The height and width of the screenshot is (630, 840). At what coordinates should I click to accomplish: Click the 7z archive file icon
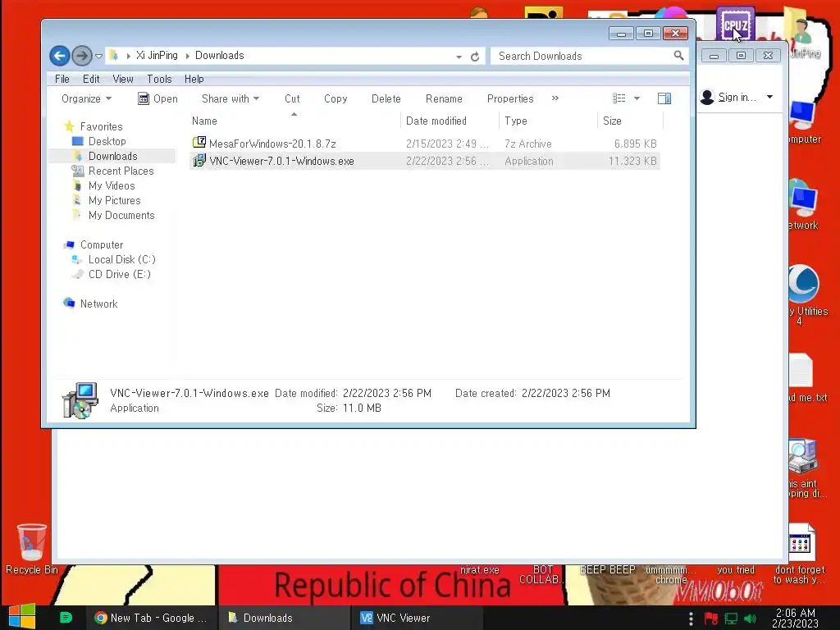point(199,143)
